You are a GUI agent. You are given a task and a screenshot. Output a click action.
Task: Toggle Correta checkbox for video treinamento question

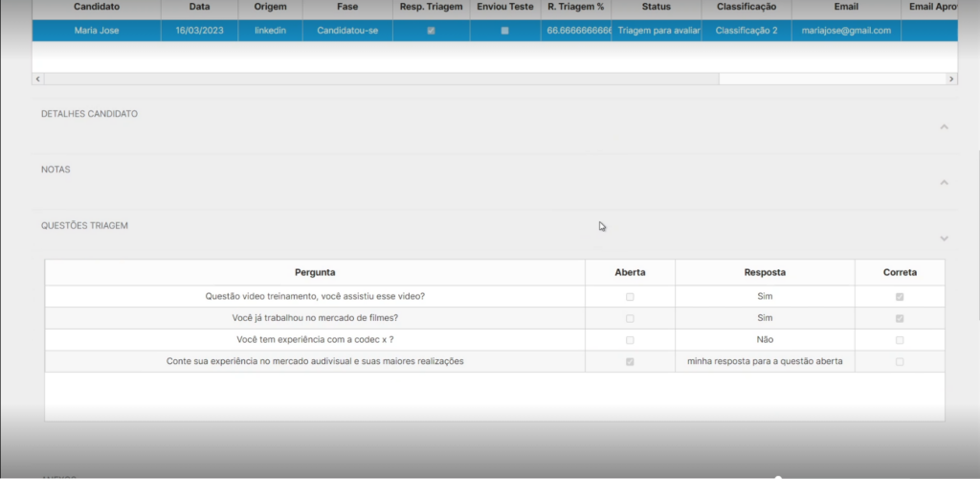coord(900,297)
